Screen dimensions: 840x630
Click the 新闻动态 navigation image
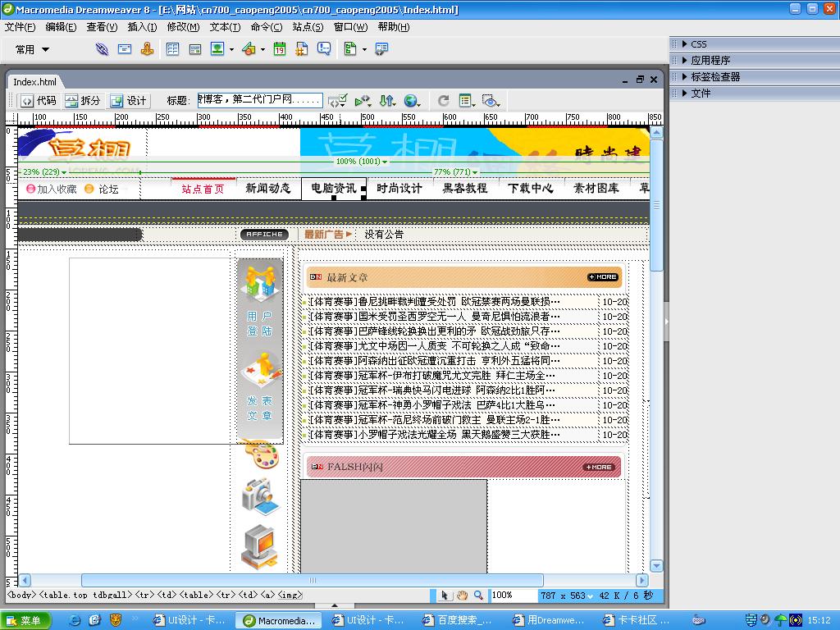coord(268,188)
